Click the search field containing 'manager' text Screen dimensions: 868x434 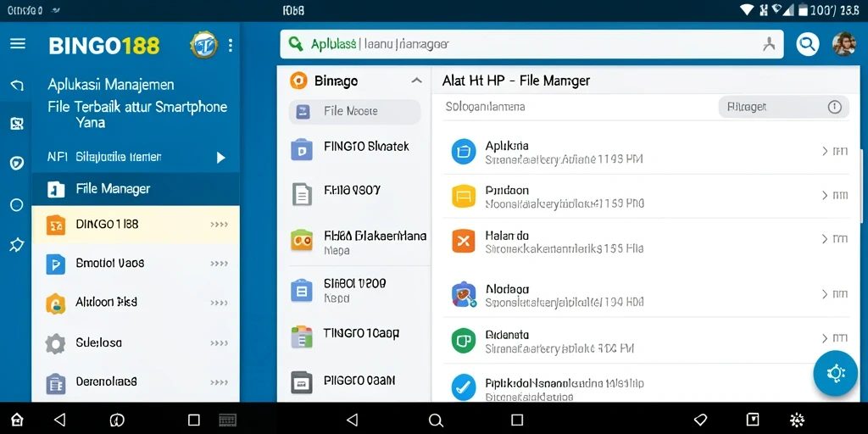531,44
